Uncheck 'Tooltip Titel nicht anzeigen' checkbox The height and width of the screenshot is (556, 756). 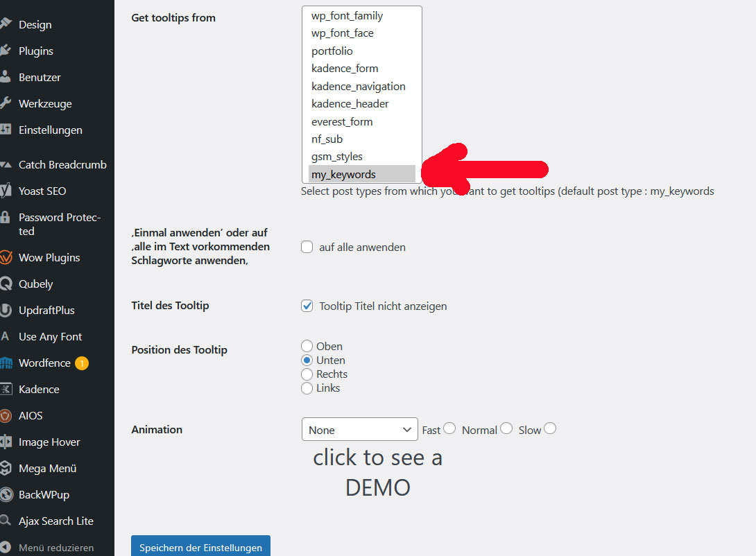pyautogui.click(x=307, y=306)
